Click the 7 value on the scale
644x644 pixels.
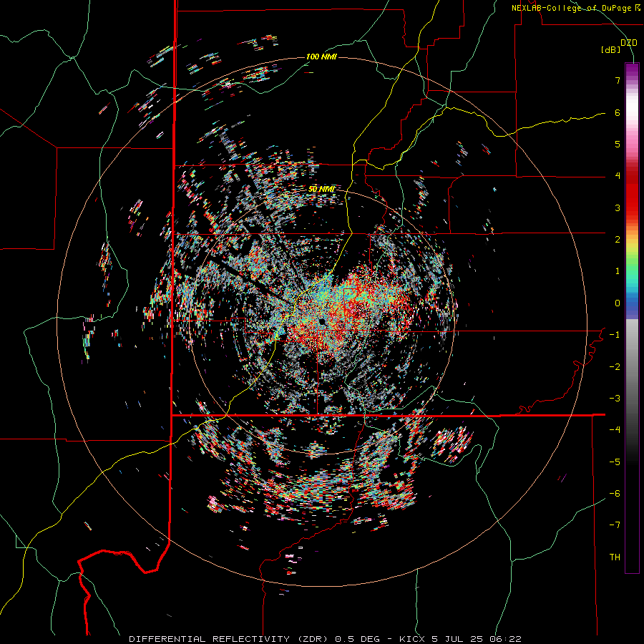[x=618, y=80]
